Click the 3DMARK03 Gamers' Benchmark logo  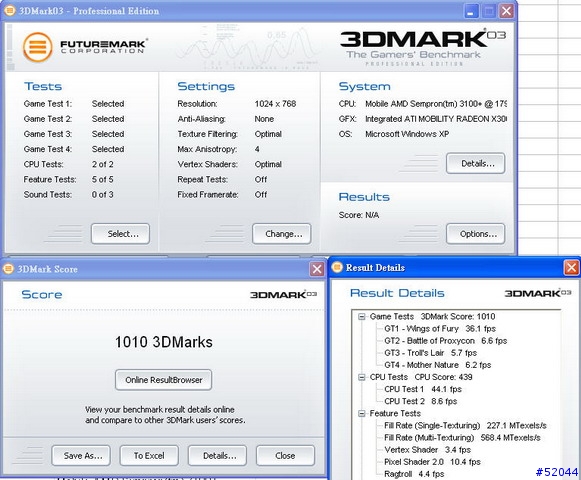click(423, 47)
